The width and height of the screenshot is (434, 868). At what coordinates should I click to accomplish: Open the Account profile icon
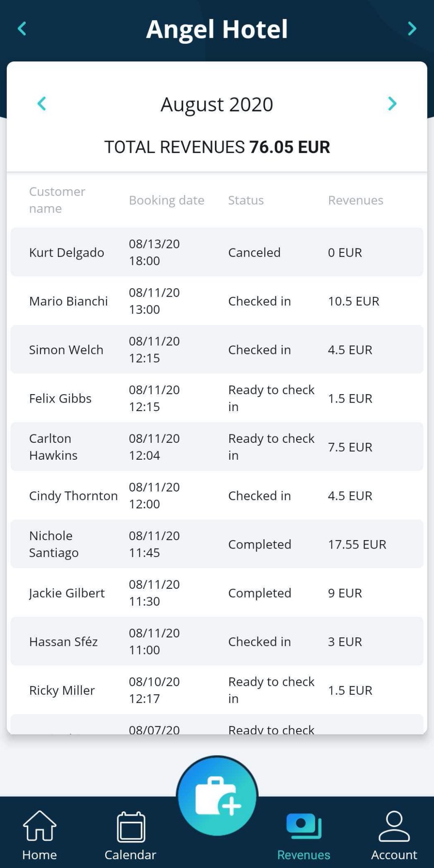pyautogui.click(x=394, y=826)
